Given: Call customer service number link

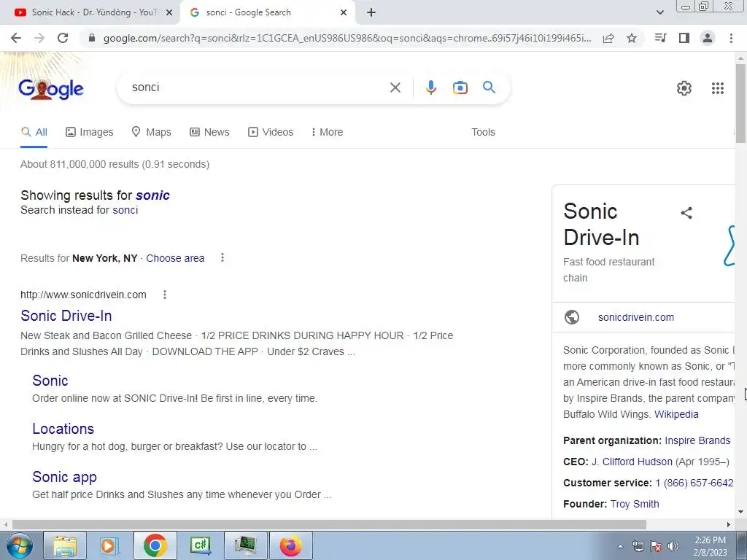Looking at the screenshot, I should [x=694, y=483].
